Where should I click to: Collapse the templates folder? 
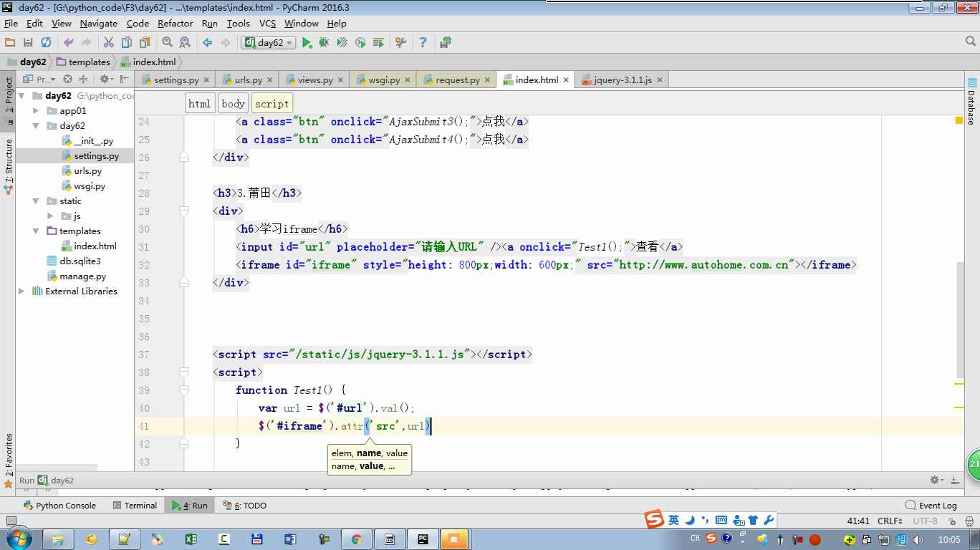click(36, 231)
